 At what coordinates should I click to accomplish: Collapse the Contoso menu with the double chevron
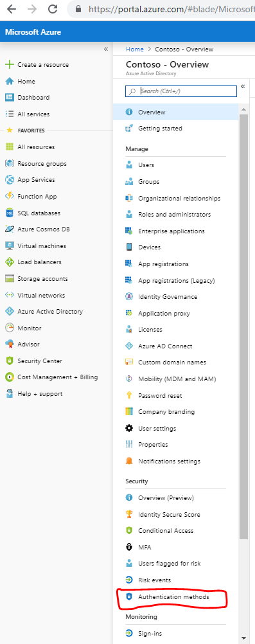pos(243,86)
